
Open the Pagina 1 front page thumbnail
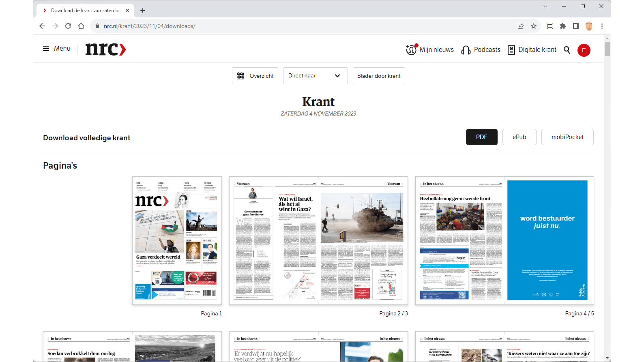click(177, 240)
